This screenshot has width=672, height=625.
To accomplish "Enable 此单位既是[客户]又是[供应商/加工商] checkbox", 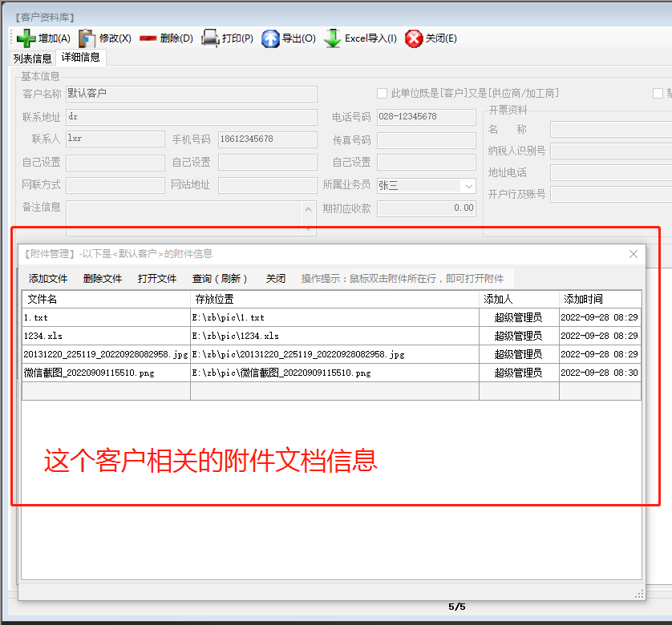I will coord(383,94).
